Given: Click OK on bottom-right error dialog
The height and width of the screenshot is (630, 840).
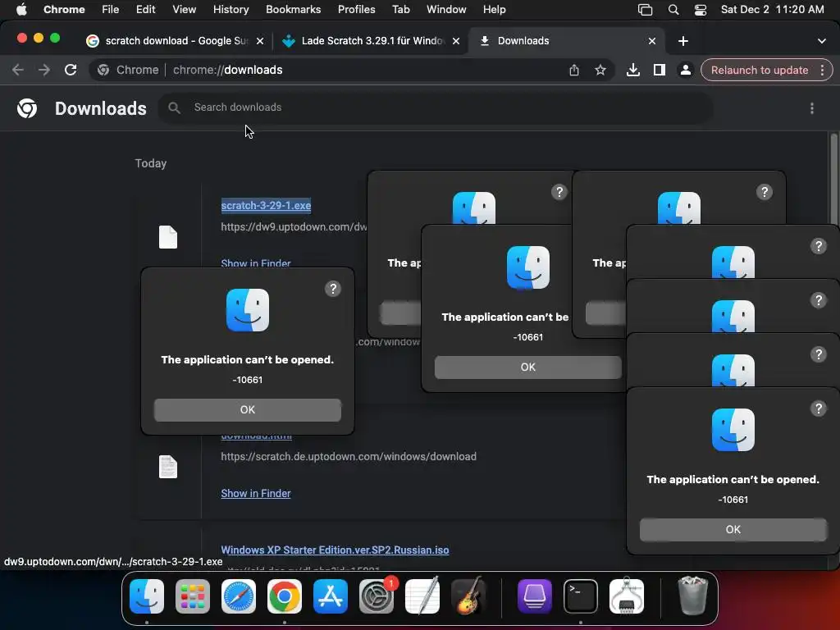Looking at the screenshot, I should point(733,529).
